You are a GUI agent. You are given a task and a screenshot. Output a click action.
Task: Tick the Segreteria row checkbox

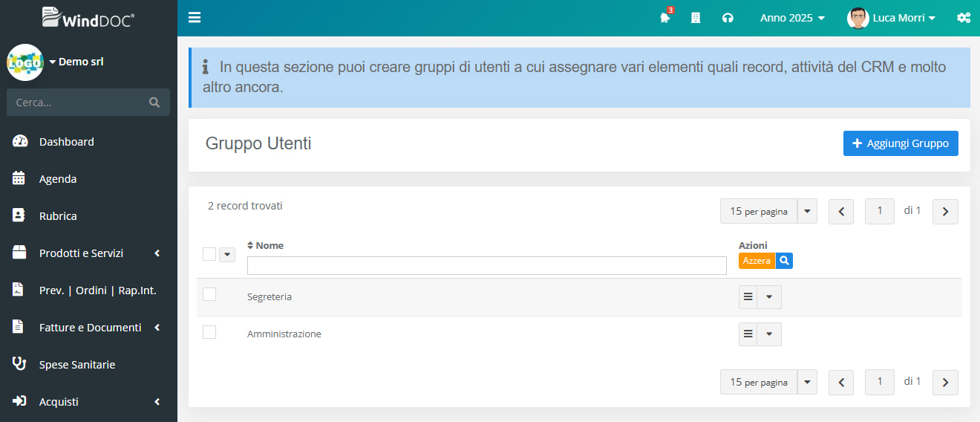pos(209,295)
